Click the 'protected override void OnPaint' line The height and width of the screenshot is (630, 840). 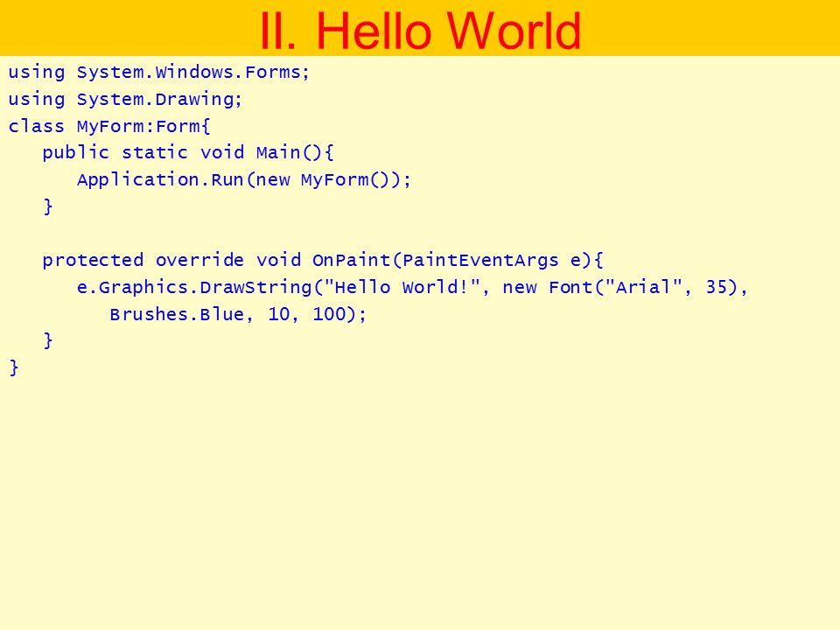pyautogui.click(x=323, y=261)
